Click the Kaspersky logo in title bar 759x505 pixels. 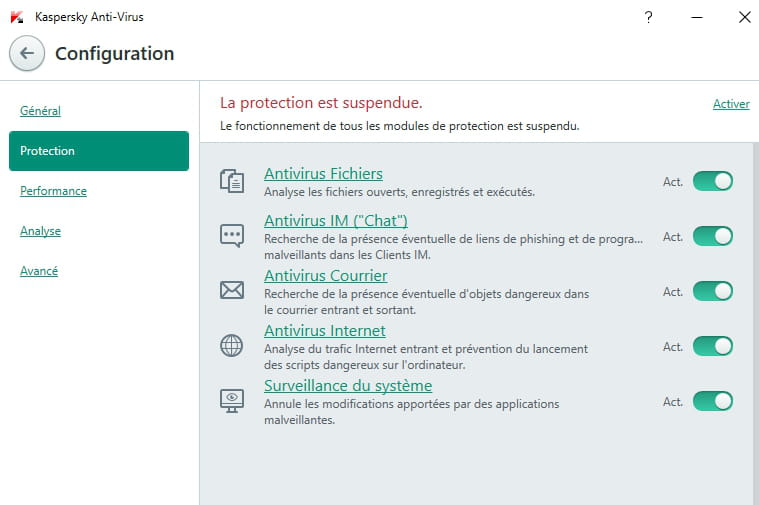(x=17, y=17)
